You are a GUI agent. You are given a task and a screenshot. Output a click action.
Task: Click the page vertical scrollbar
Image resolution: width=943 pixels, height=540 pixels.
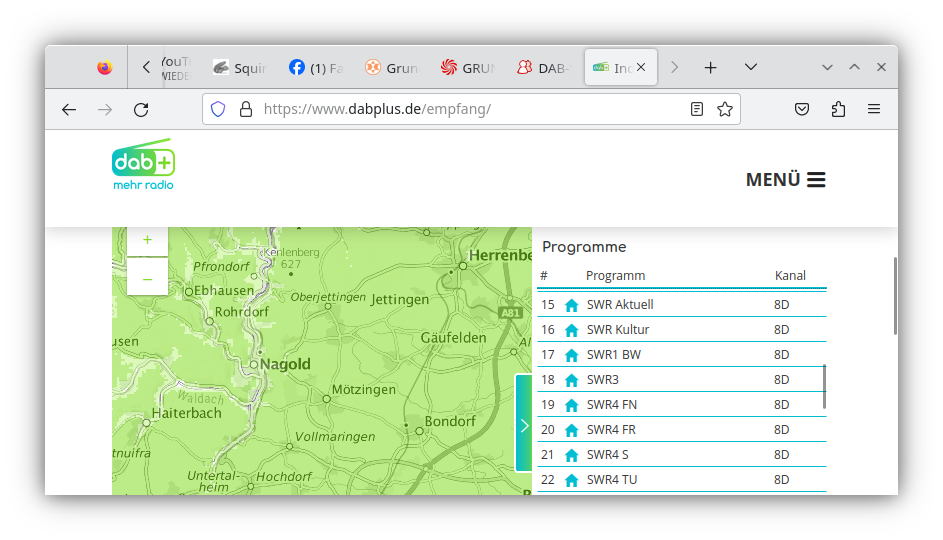click(x=895, y=296)
